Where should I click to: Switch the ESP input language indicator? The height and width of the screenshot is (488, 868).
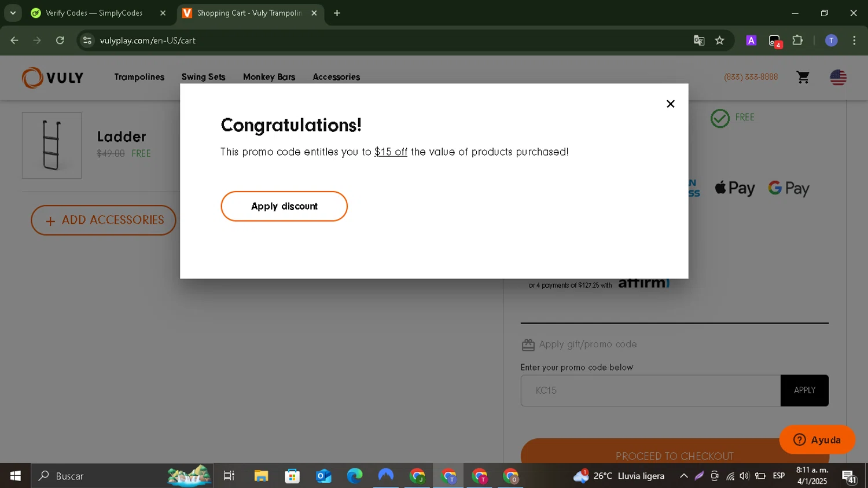pos(779,476)
